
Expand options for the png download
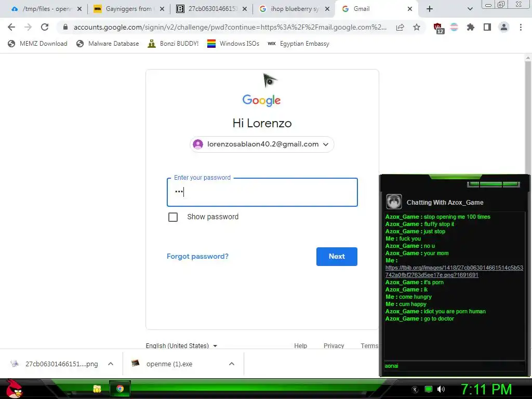pos(111,364)
